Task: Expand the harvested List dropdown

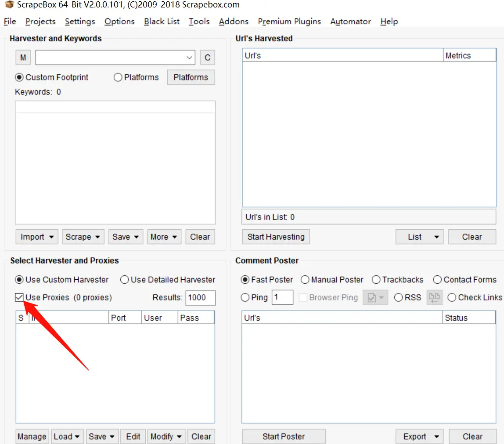Action: click(419, 237)
